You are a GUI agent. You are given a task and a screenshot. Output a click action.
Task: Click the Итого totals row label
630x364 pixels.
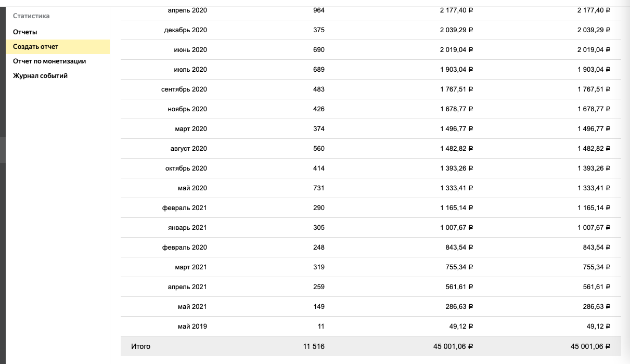point(140,346)
